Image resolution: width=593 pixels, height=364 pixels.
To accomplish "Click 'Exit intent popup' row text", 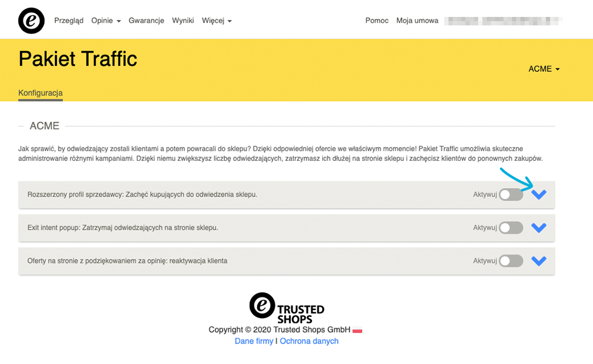I will click(x=123, y=228).
